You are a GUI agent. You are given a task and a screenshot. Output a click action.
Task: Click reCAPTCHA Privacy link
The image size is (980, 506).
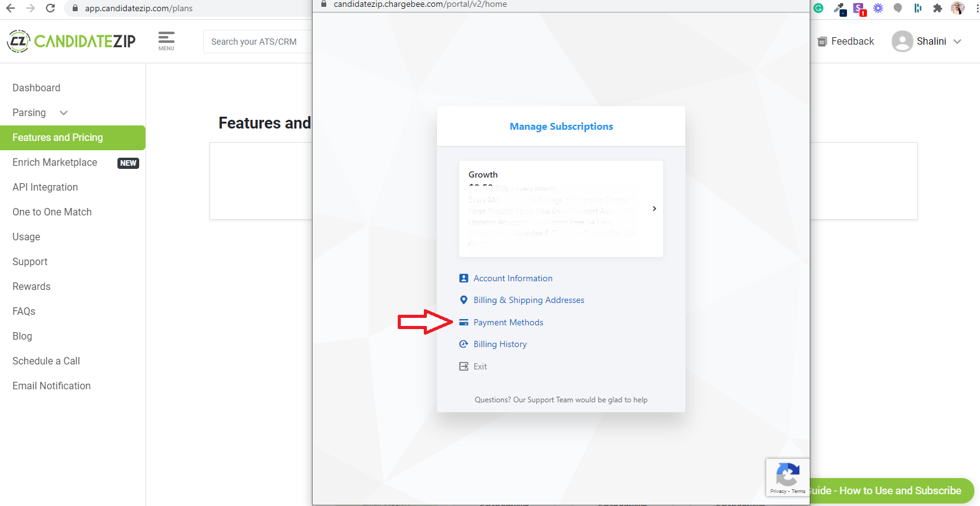pyautogui.click(x=778, y=491)
